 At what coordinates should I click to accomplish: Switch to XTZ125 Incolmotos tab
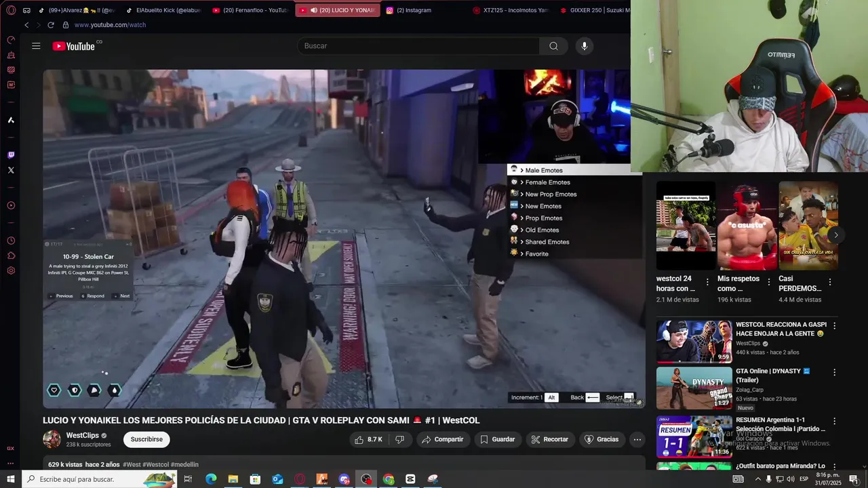[510, 10]
